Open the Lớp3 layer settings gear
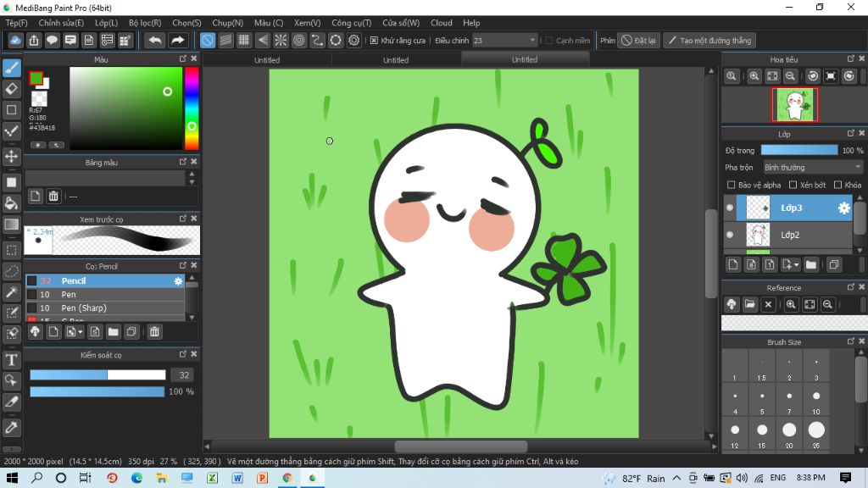 843,208
